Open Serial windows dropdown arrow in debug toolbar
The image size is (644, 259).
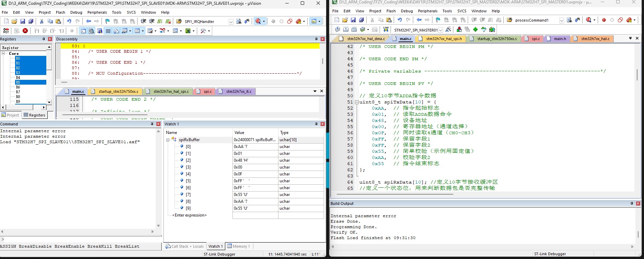pos(156,31)
